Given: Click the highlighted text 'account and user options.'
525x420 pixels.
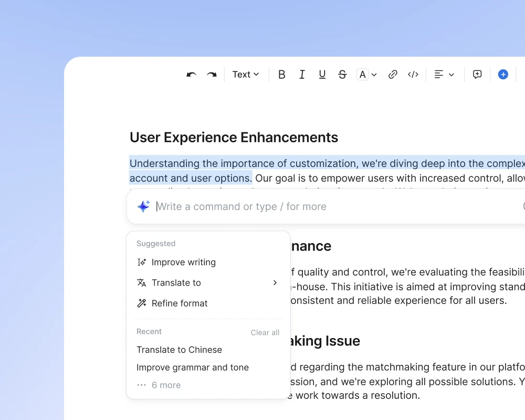Looking at the screenshot, I should [x=191, y=178].
